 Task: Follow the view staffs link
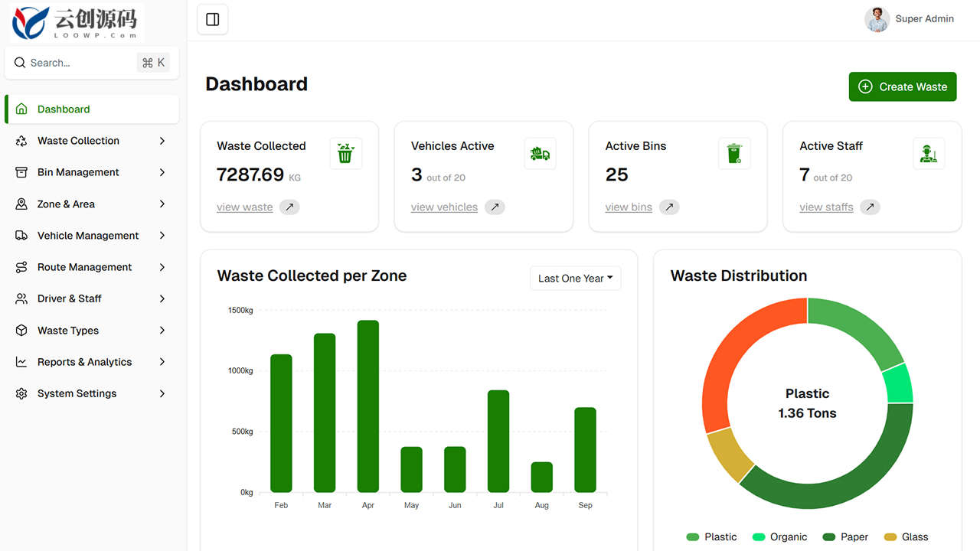pyautogui.click(x=826, y=207)
